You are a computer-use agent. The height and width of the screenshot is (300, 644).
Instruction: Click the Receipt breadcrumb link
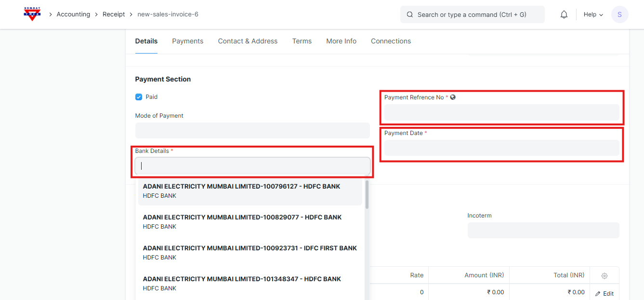[x=114, y=14]
